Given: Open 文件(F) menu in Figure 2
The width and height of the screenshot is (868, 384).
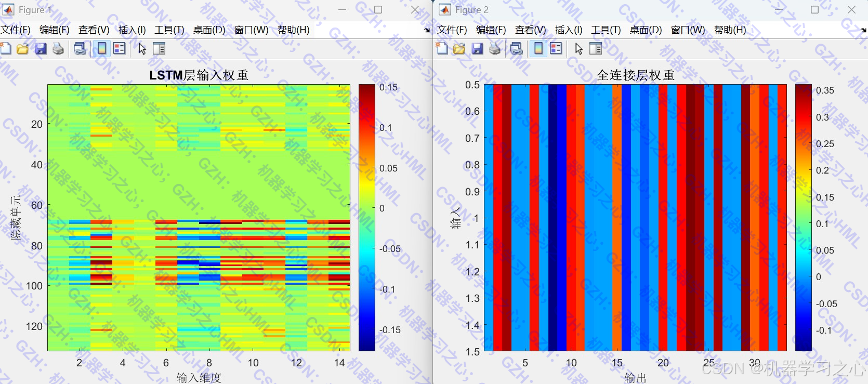Looking at the screenshot, I should (x=452, y=30).
